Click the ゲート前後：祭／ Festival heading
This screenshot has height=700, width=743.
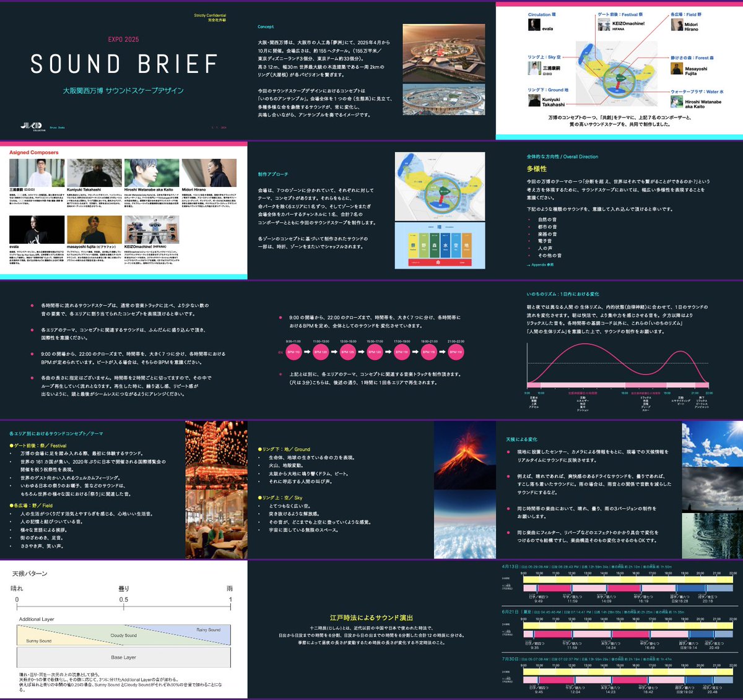pyautogui.click(x=38, y=446)
